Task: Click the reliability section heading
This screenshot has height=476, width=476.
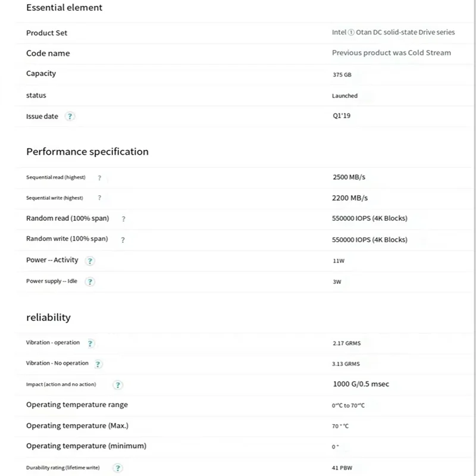Action: pyautogui.click(x=48, y=318)
